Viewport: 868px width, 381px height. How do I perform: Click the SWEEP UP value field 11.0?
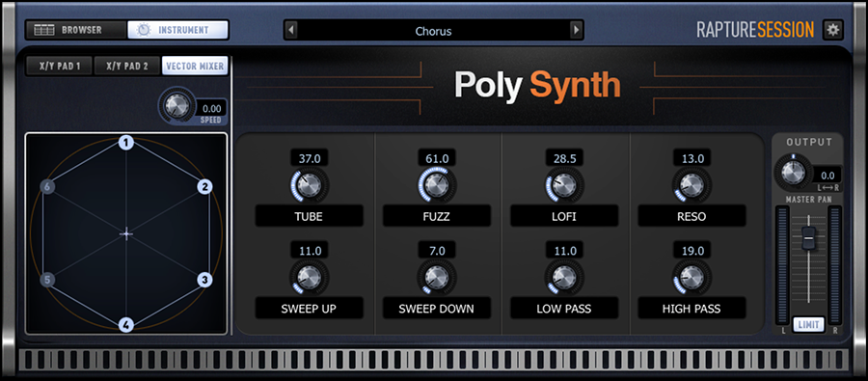tap(310, 251)
